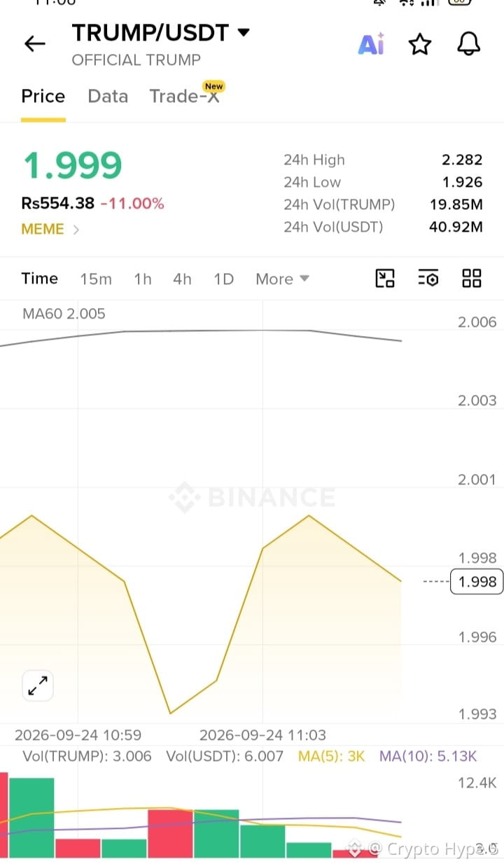
Task: Switch to the Trade-X tab
Action: click(185, 96)
